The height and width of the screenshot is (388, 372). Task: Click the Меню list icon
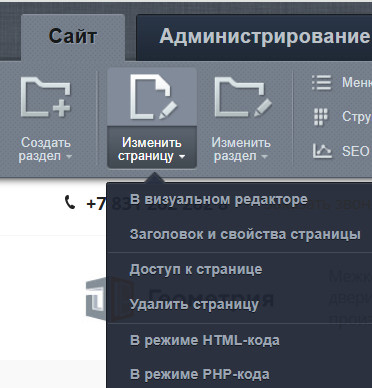pos(322,83)
